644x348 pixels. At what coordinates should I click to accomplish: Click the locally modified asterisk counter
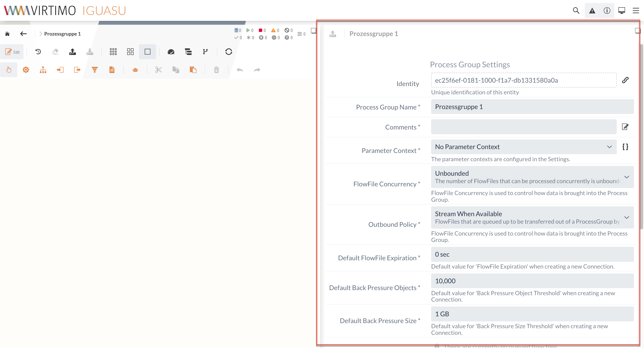[250, 37]
